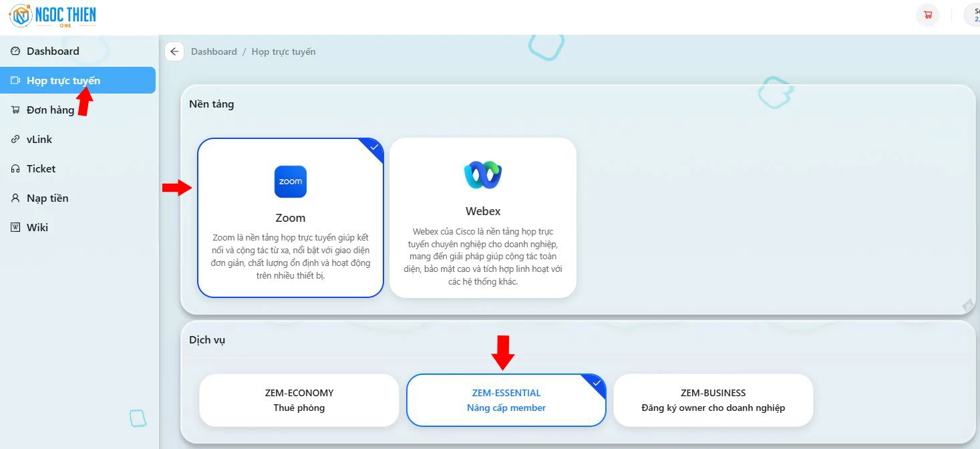Select the ZEM-ESSENTIAL service option
Image resolution: width=980 pixels, height=449 pixels.
click(506, 400)
